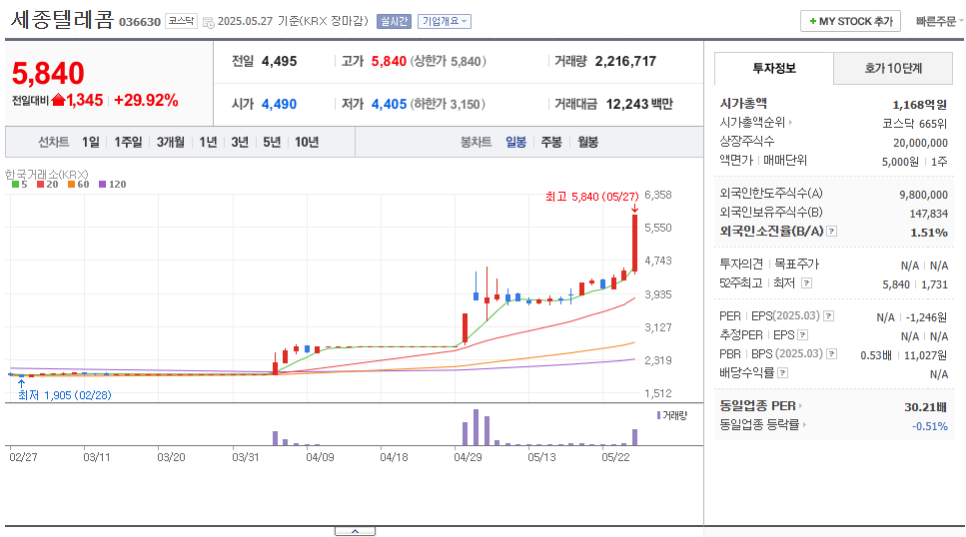The image size is (966, 537).
Task: Click the 05/27 limit-up red candle
Action: tap(635, 242)
